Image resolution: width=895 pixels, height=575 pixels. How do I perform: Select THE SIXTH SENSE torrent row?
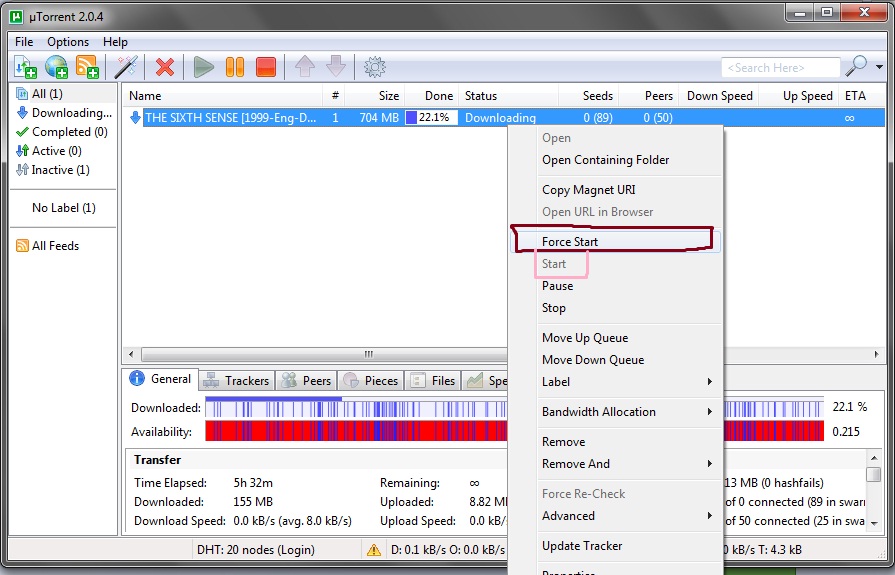click(x=505, y=118)
